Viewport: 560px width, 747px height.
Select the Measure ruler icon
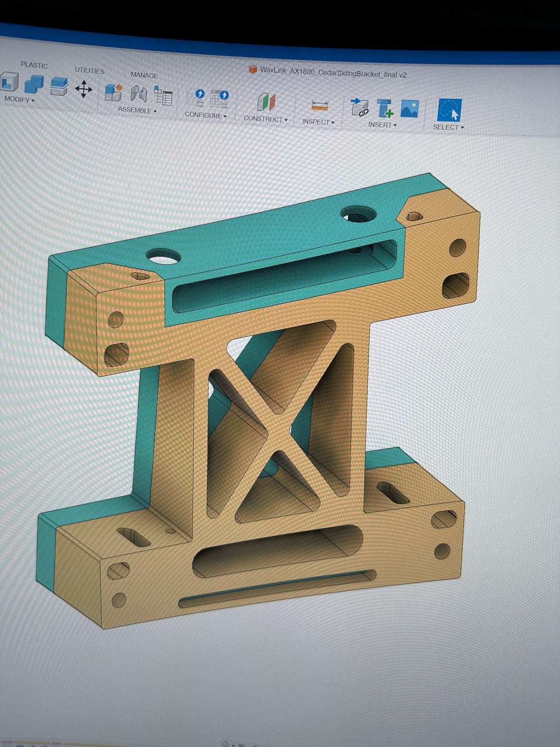319,106
